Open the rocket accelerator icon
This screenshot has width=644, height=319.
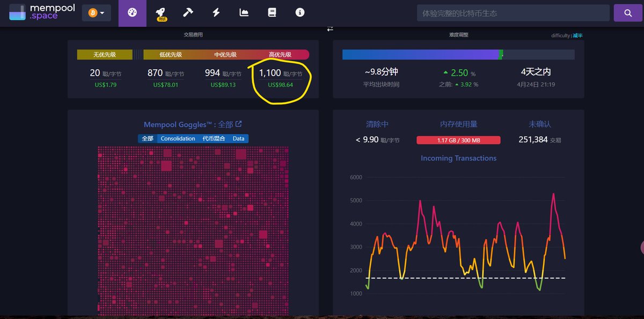pos(160,13)
